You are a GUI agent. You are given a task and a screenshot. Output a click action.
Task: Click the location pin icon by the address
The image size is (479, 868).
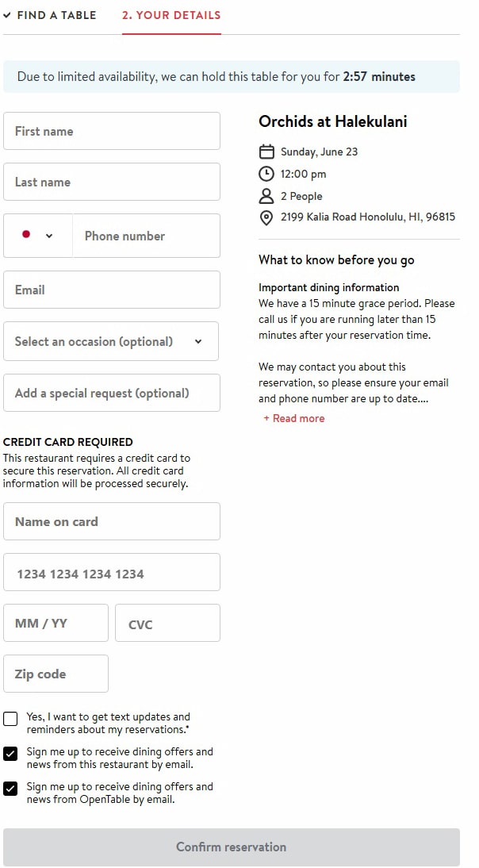point(266,217)
